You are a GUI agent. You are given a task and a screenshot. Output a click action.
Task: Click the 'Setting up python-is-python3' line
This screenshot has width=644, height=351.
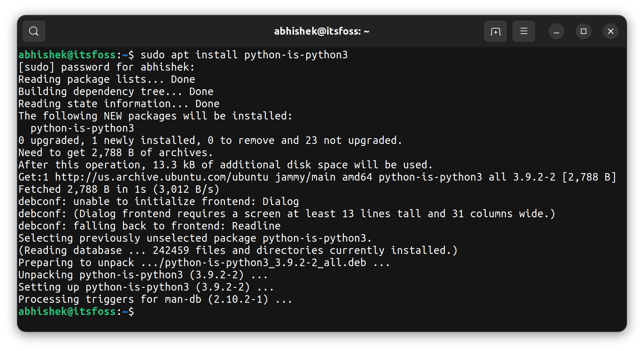(x=146, y=287)
